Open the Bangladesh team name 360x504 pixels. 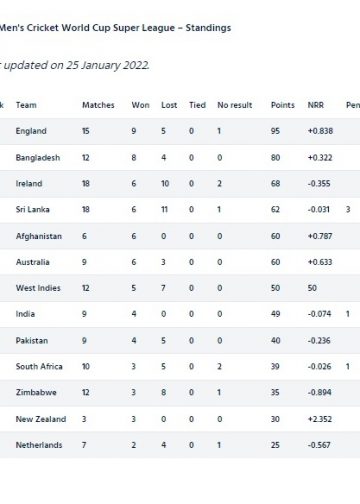38,157
